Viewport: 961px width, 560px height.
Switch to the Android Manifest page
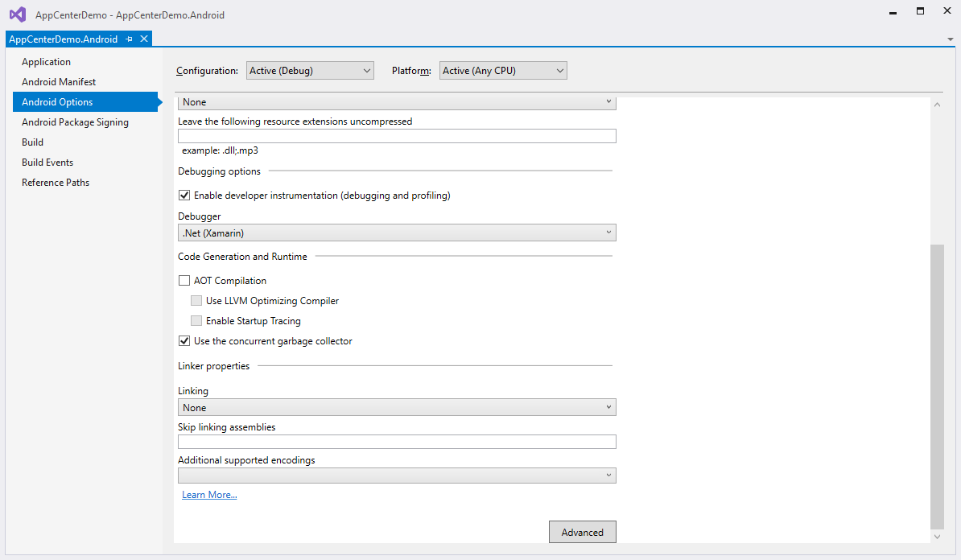[59, 82]
